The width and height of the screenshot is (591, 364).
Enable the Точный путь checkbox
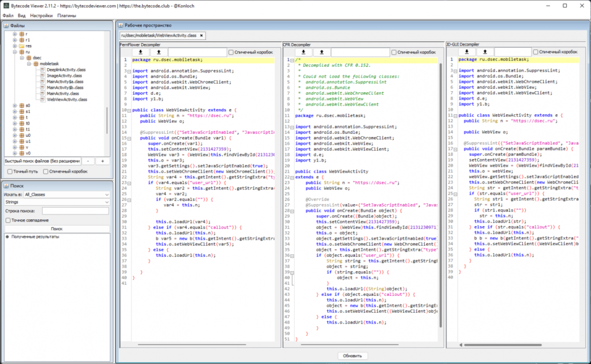coord(10,171)
